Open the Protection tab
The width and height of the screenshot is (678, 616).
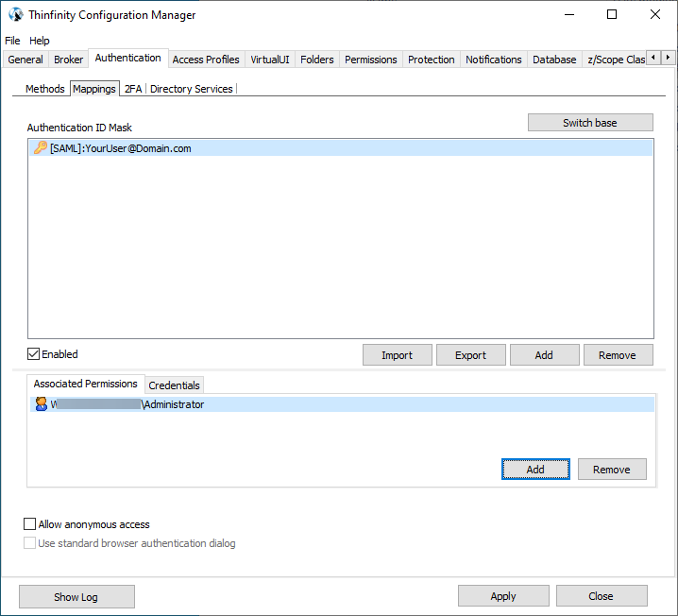click(x=432, y=60)
